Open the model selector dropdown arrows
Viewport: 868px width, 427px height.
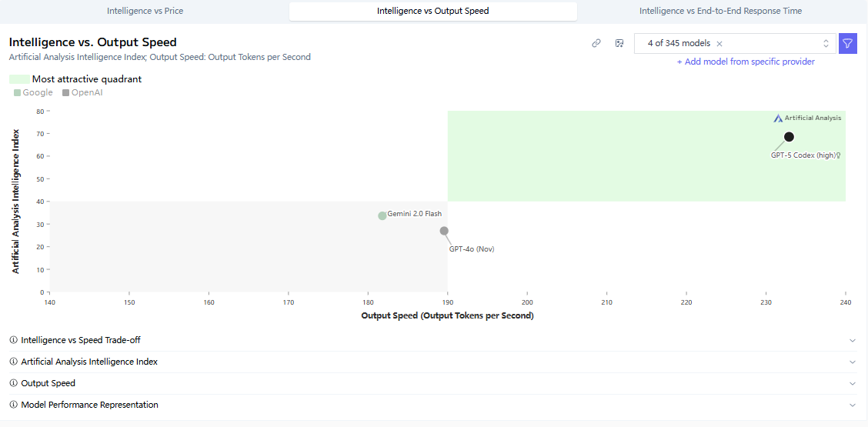coord(826,43)
